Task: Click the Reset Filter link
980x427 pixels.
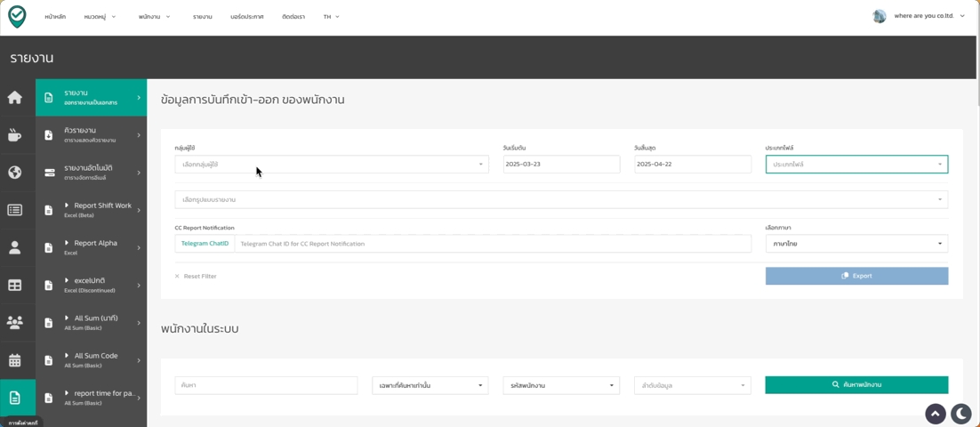Action: coord(196,277)
